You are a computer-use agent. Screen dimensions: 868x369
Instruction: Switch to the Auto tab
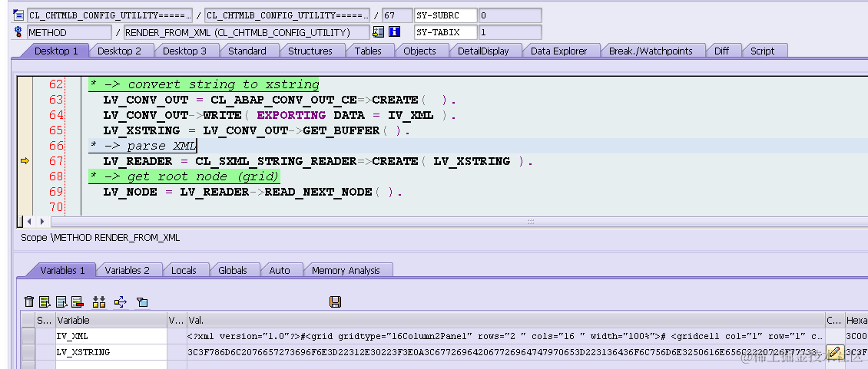tap(280, 270)
